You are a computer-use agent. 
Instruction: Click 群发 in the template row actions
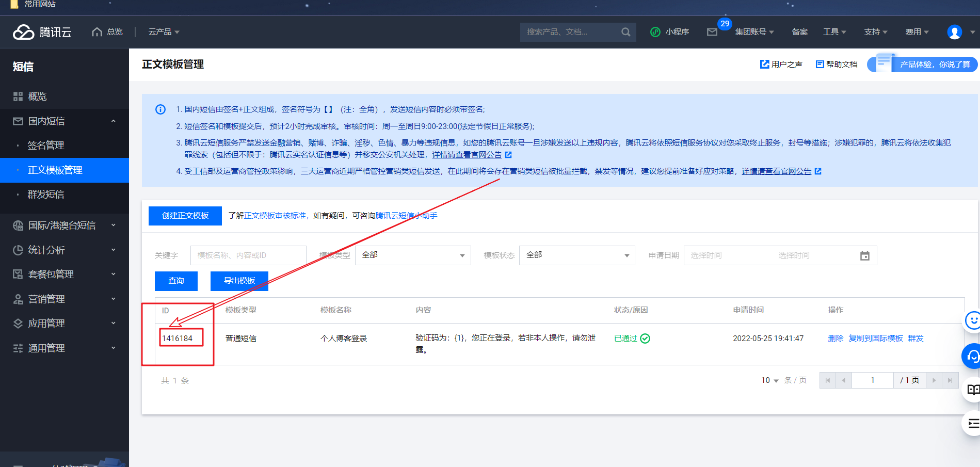tap(915, 339)
